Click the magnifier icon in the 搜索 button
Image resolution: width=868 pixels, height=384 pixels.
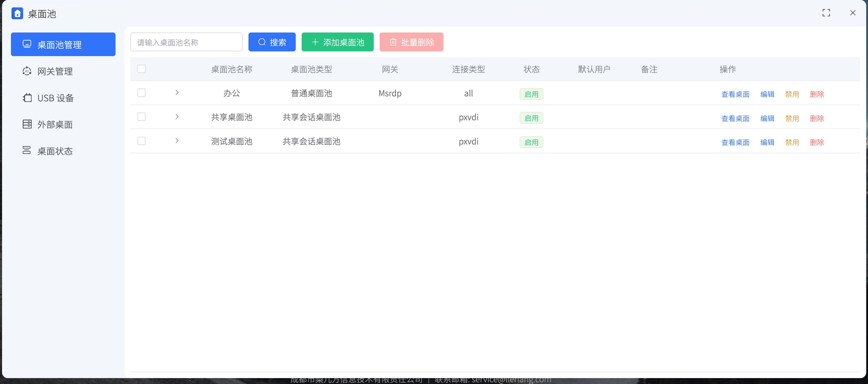point(262,42)
